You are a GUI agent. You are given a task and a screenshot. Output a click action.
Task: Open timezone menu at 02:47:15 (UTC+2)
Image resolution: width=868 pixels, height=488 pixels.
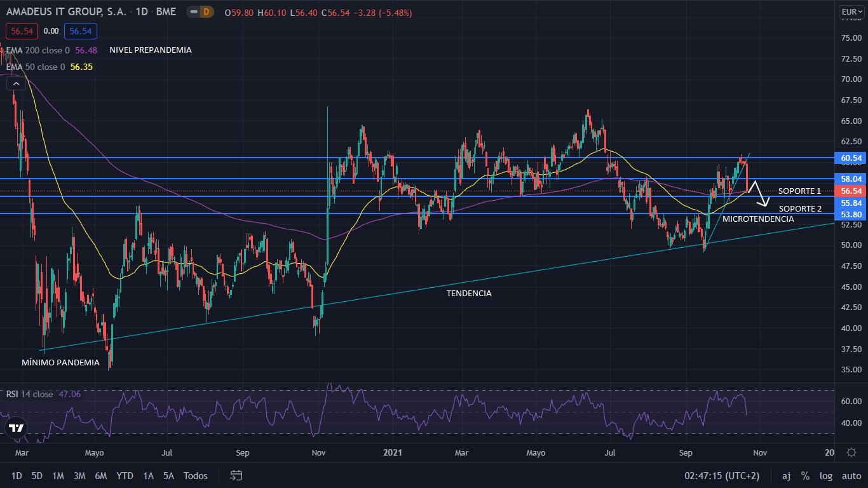coord(721,475)
